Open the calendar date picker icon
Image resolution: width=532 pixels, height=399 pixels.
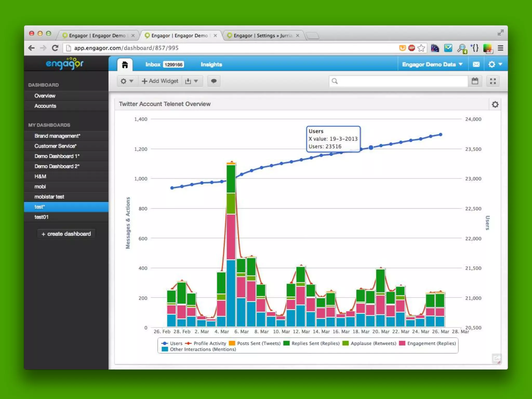[475, 81]
